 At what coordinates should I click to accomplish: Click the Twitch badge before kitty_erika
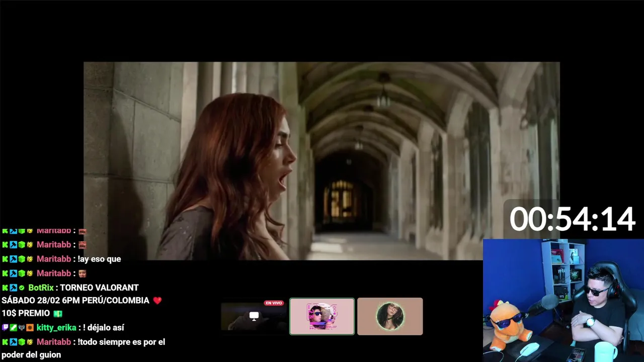tap(5, 328)
